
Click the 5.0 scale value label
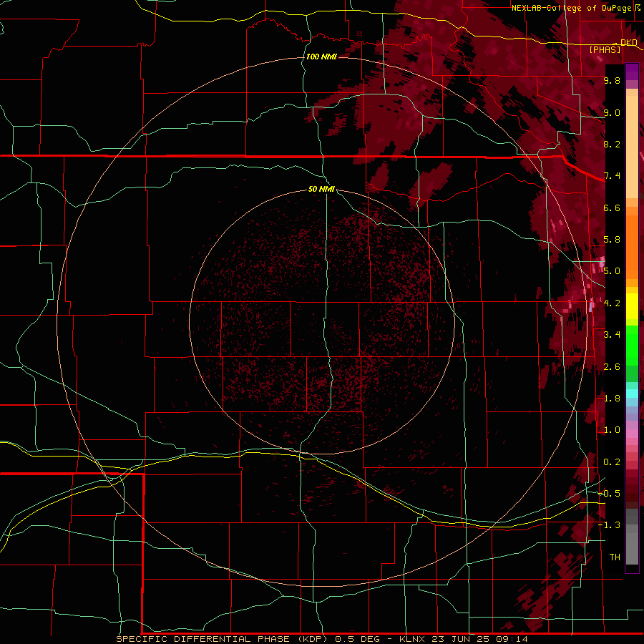coord(612,271)
